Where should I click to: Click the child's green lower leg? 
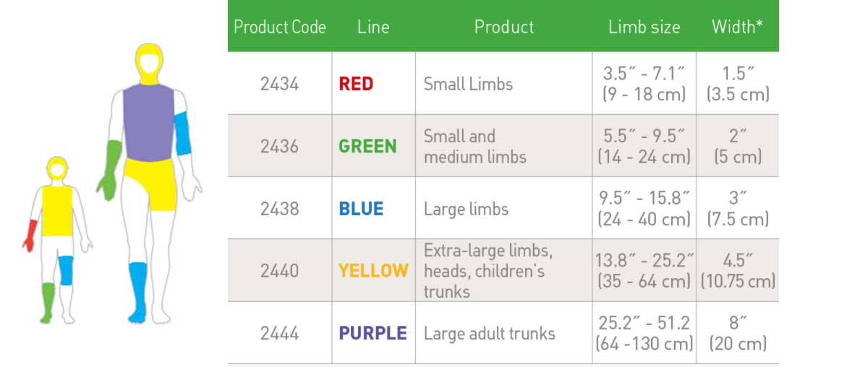click(48, 298)
